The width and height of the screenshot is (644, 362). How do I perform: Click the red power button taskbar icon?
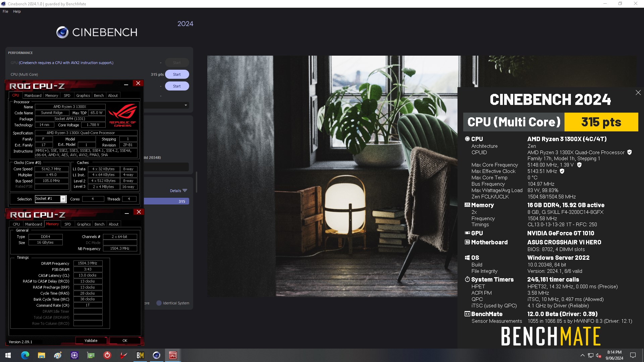point(107,355)
